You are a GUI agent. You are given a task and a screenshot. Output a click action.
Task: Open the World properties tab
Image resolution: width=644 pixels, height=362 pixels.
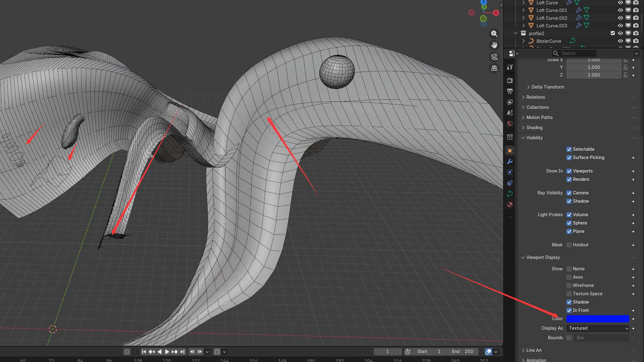coord(510,124)
